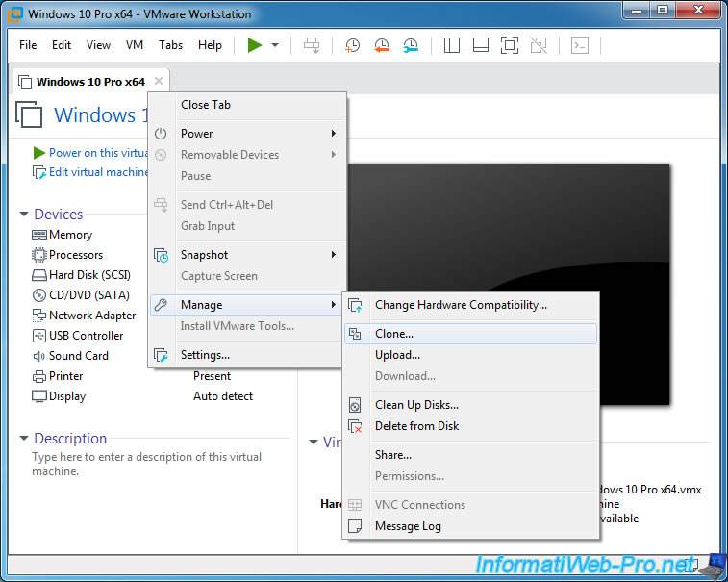The image size is (728, 582).
Task: Click Edit virtual machine settings link
Action: click(x=98, y=172)
